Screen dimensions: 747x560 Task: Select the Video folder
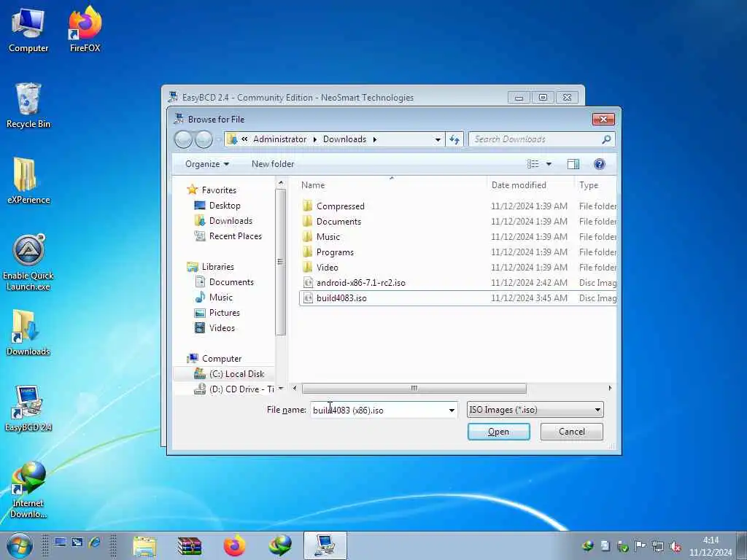[x=327, y=268]
